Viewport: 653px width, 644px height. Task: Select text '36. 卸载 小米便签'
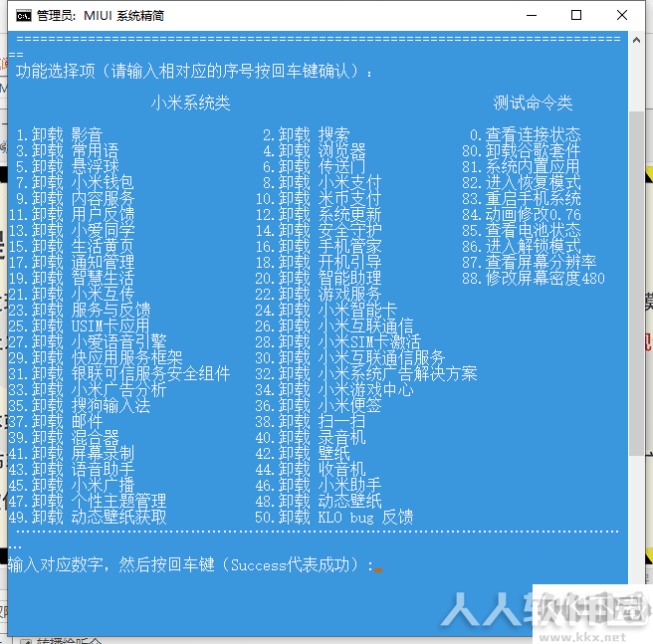[x=319, y=405]
